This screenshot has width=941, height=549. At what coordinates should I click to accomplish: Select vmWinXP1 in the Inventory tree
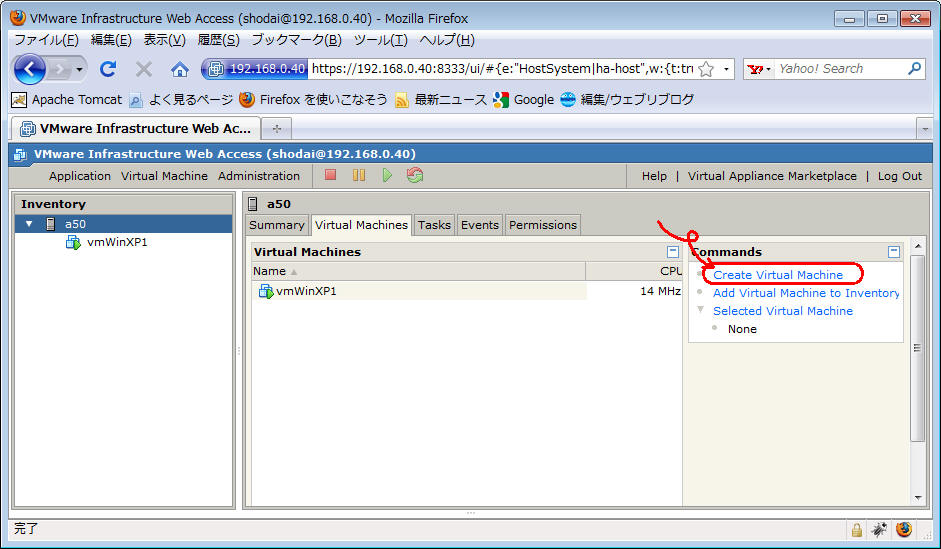[117, 242]
